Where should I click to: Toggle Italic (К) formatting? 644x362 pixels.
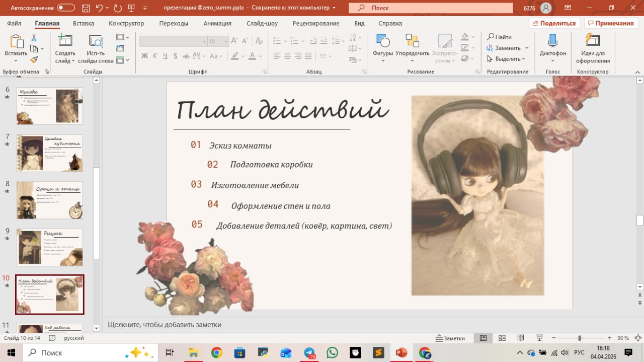click(x=154, y=56)
